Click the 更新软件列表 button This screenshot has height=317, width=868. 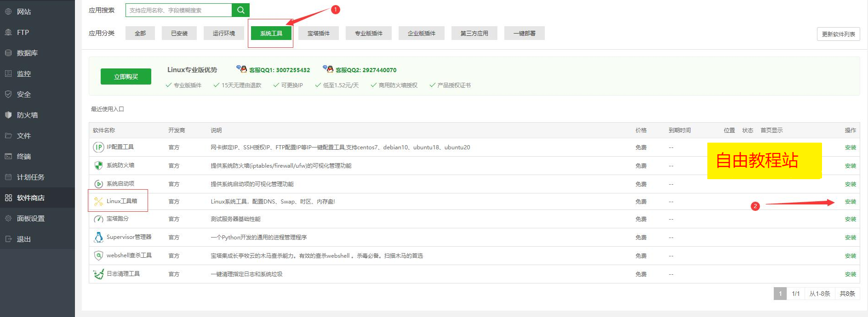click(x=838, y=34)
